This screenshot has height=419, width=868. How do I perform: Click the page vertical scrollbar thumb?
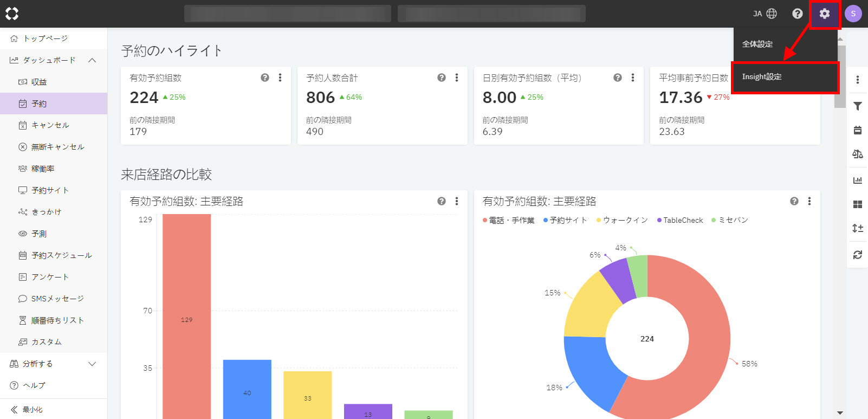(840, 77)
